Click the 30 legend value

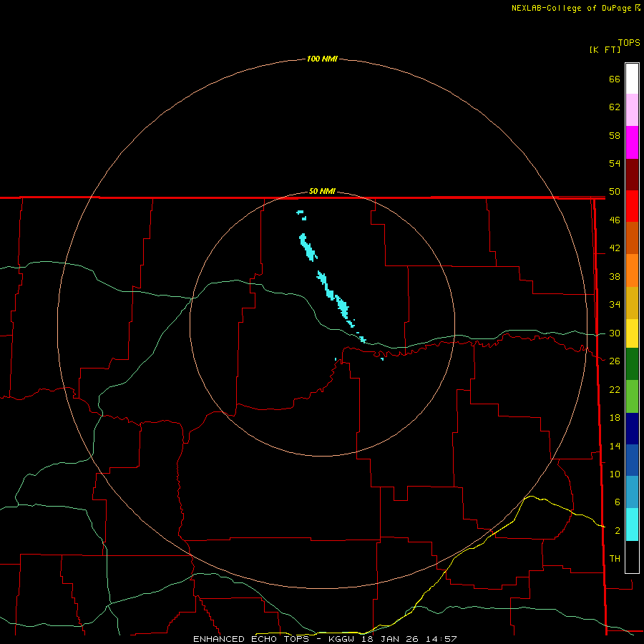pos(615,333)
